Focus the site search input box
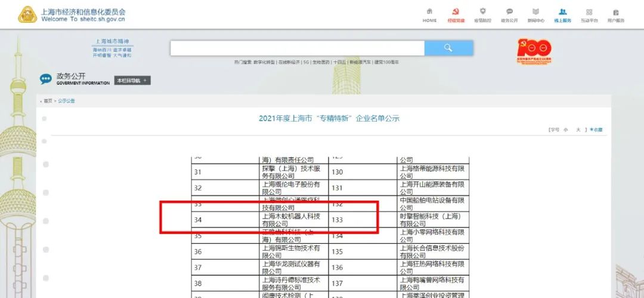 298,48
